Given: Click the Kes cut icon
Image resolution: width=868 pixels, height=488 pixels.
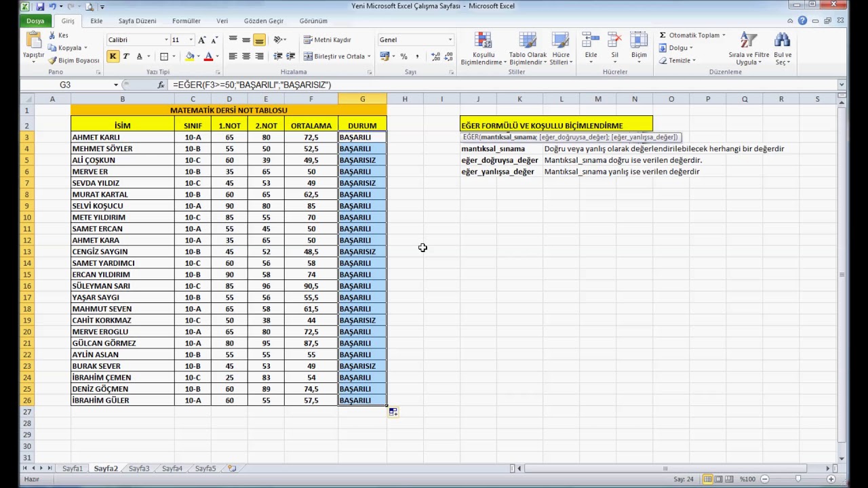Looking at the screenshot, I should tap(52, 35).
